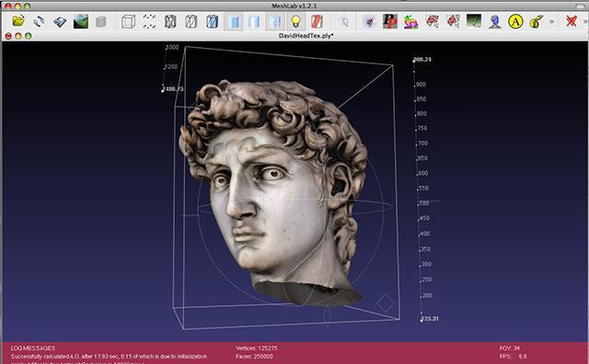Click the olive with green arrow tool icon
The image size is (589, 364).
click(x=537, y=21)
